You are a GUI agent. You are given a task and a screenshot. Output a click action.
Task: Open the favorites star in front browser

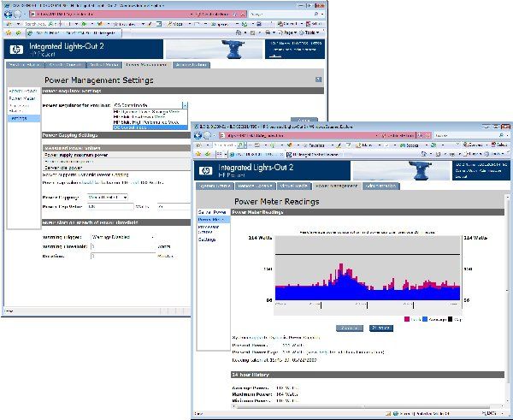[198, 154]
